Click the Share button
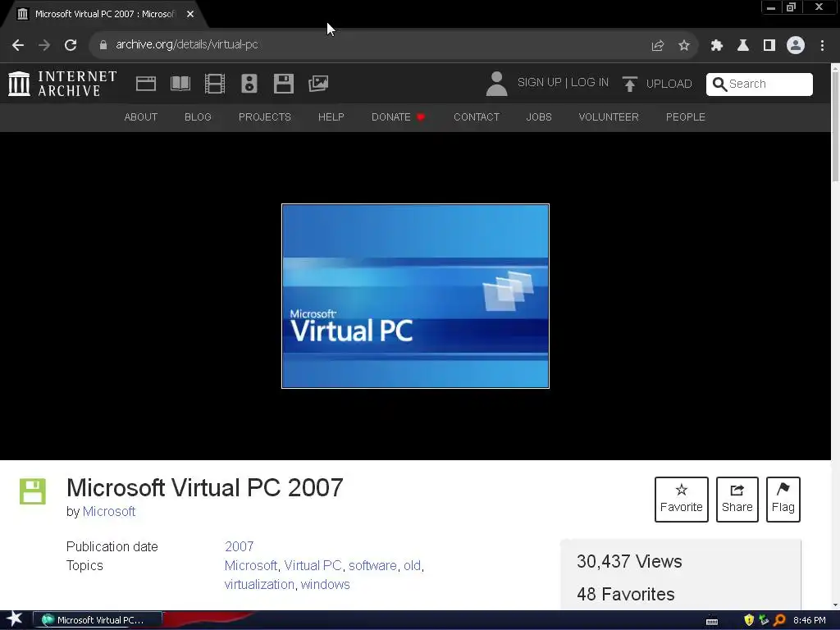The width and height of the screenshot is (840, 630). click(737, 500)
